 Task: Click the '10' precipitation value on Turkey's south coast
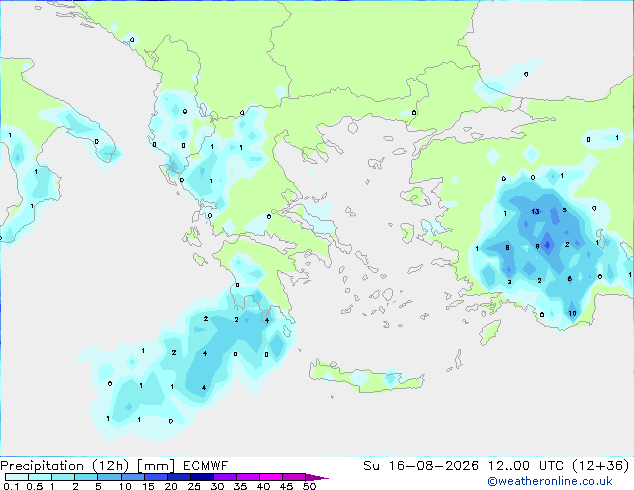tap(572, 313)
